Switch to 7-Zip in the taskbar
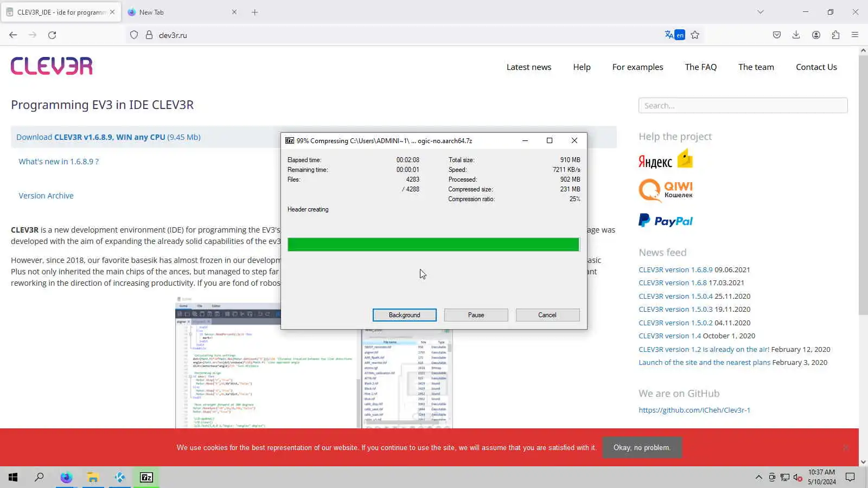The image size is (868, 488). [146, 477]
